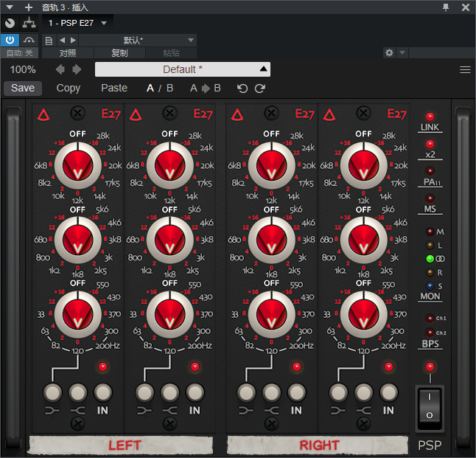Open the gear settings icon

pos(389,53)
